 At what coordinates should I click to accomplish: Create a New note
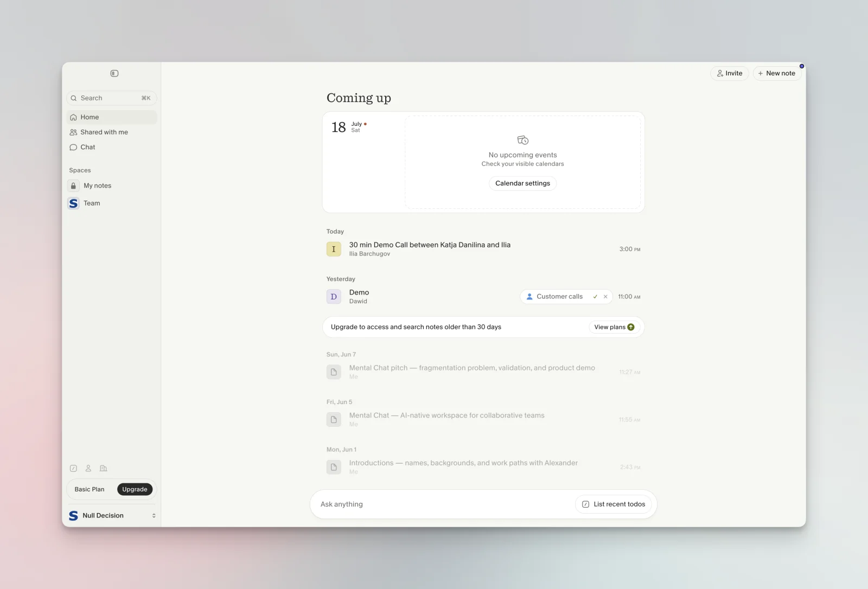point(777,73)
